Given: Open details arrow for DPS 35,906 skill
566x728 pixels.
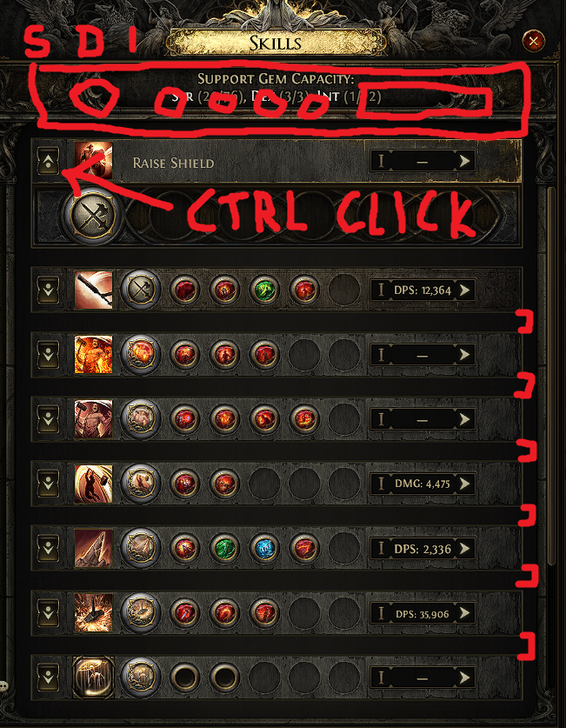Looking at the screenshot, I should pos(464,614).
